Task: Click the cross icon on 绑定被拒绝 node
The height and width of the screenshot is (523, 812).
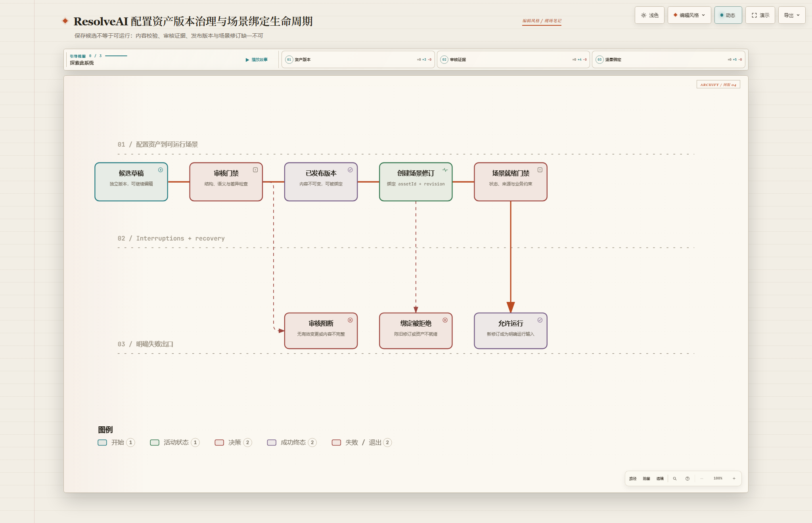Action: 445,320
